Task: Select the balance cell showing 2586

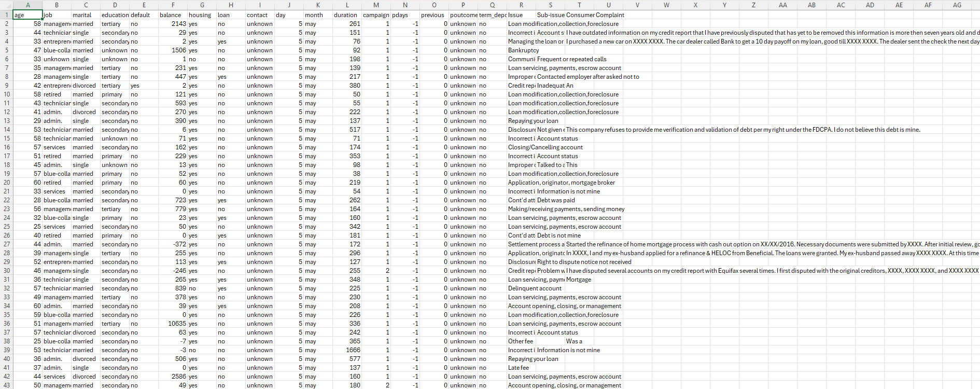Action: tap(173, 377)
